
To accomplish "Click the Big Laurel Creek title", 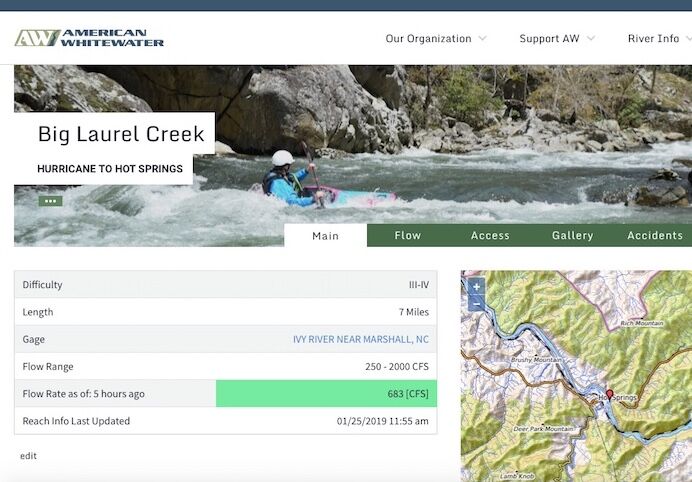I will 121,134.
